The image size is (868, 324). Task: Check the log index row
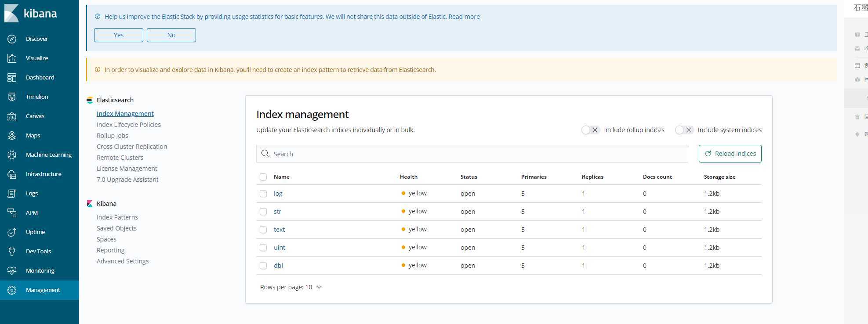click(x=263, y=194)
